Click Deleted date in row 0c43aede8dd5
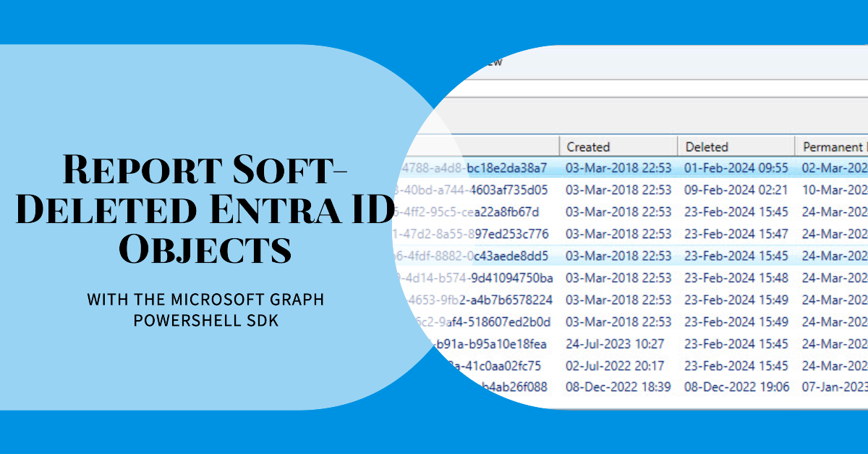Image resolution: width=868 pixels, height=454 pixels. click(736, 256)
